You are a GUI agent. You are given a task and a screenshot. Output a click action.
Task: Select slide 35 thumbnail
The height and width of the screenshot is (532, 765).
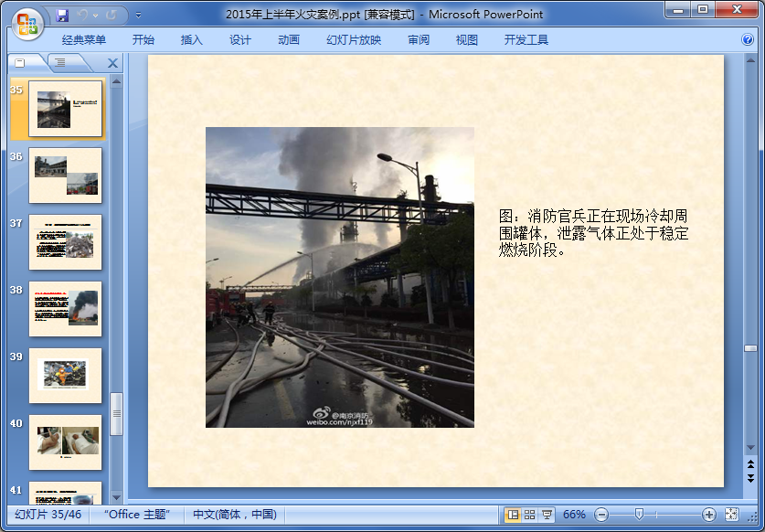pos(66,109)
